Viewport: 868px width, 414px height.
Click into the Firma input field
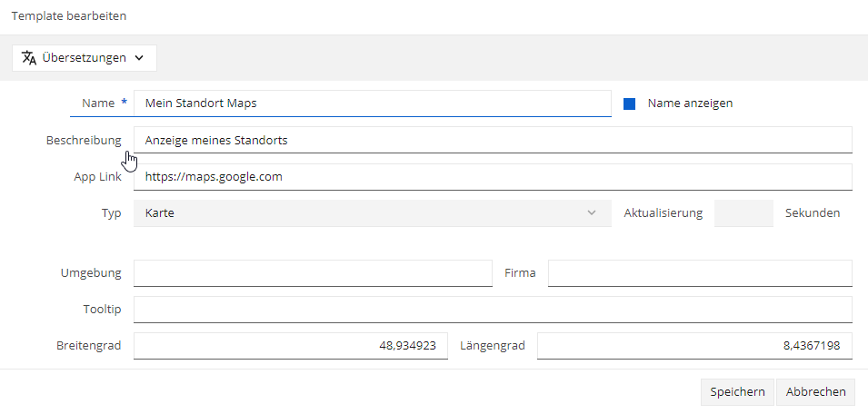[x=700, y=273]
